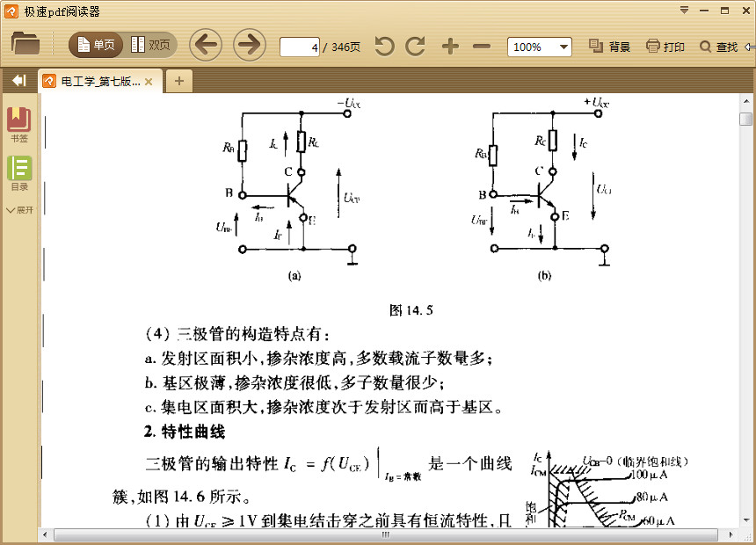Click the total page count 346页
756x545 pixels.
coord(345,47)
